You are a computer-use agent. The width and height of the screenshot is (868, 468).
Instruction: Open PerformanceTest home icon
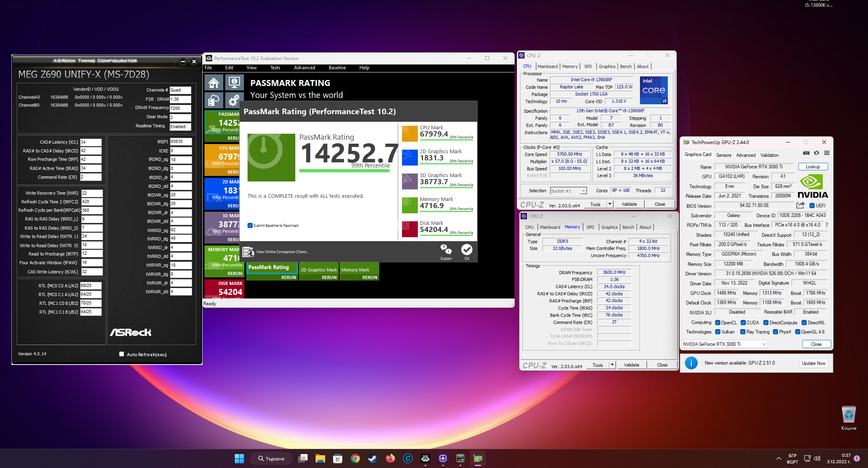coord(214,83)
